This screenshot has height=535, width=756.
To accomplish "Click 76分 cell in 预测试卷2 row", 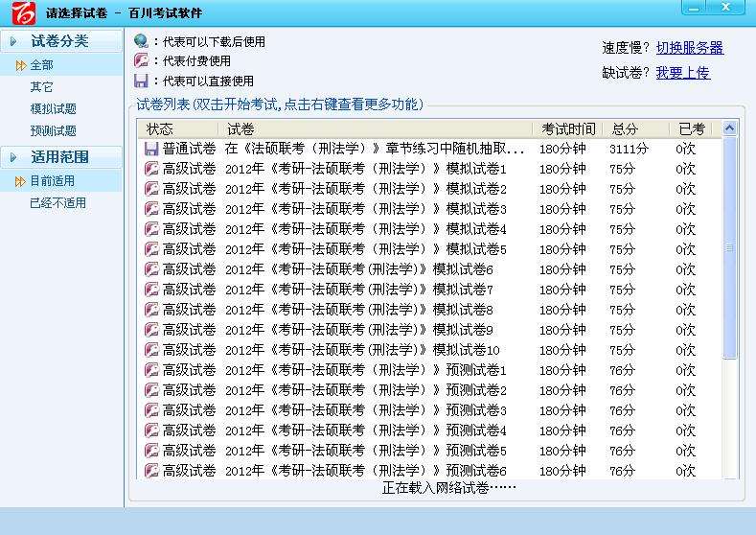I will (622, 390).
